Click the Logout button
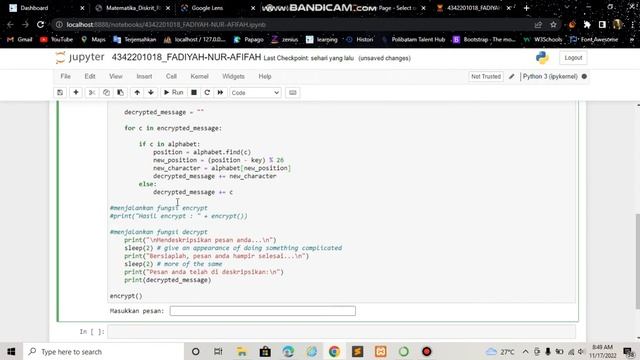The height and width of the screenshot is (360, 640). (573, 58)
